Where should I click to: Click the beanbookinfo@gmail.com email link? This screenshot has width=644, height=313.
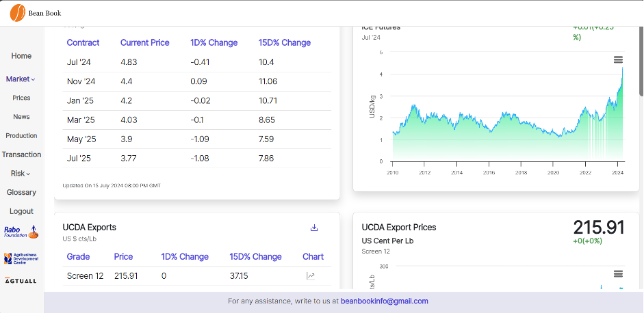(385, 301)
